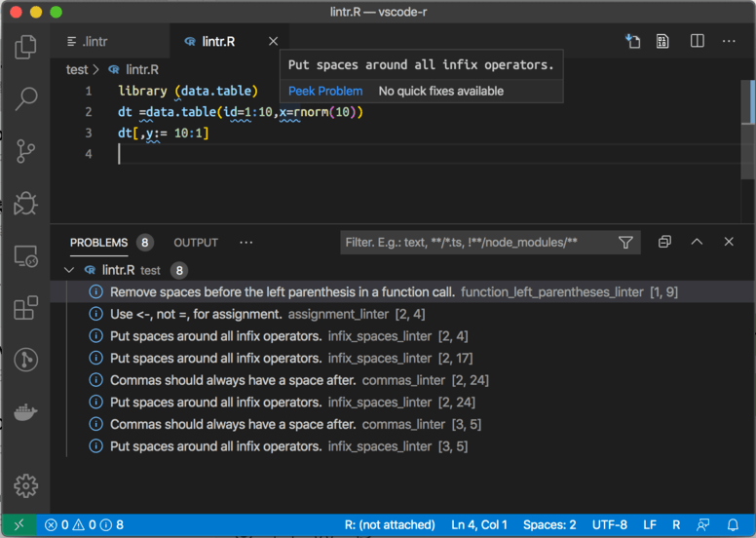Split the editor right
This screenshot has width=756, height=538.
[698, 41]
